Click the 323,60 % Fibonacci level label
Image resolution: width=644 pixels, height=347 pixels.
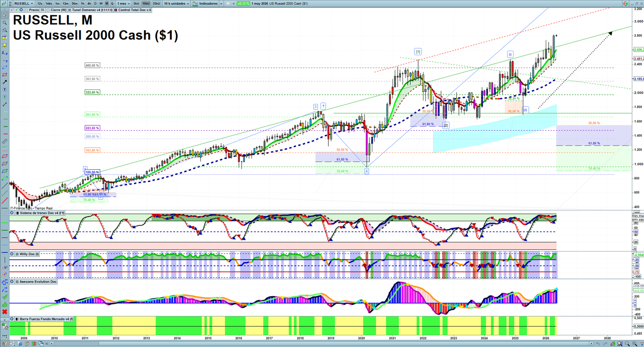click(x=92, y=92)
